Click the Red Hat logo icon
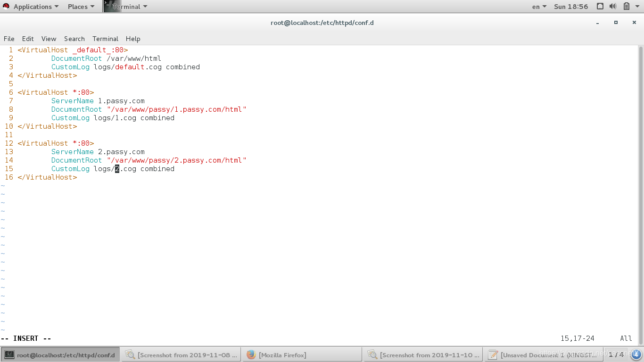 pos(7,7)
